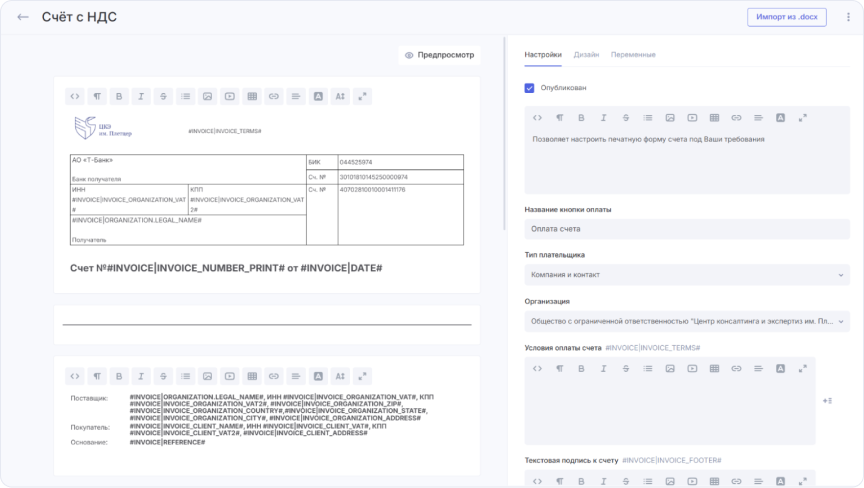This screenshot has width=864, height=488.
Task: Switch to the Настройки tab
Action: click(x=543, y=55)
